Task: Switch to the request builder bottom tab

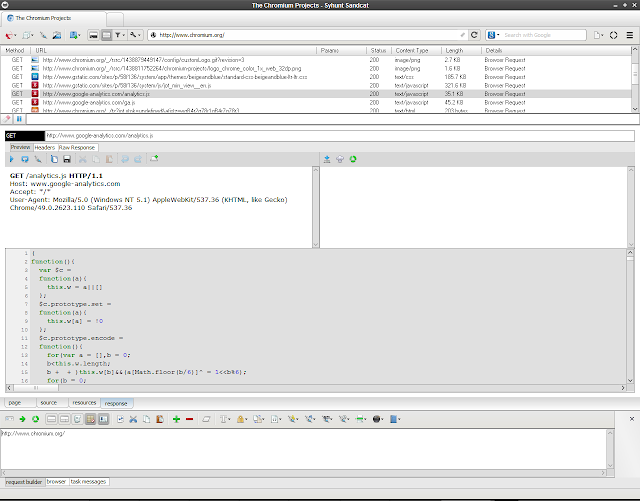Action: click(x=24, y=482)
